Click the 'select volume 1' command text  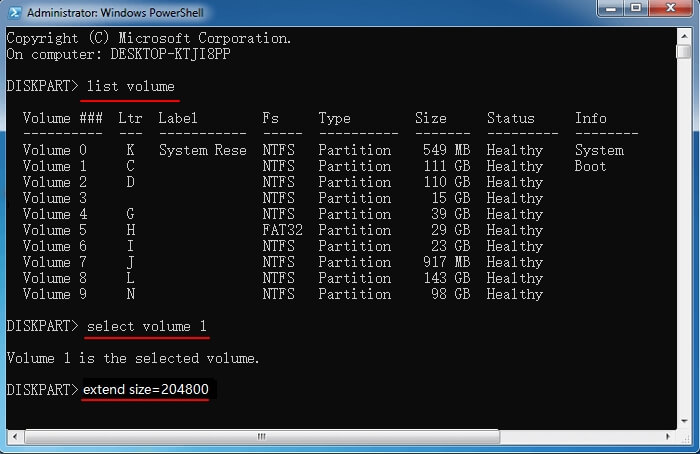[147, 326]
